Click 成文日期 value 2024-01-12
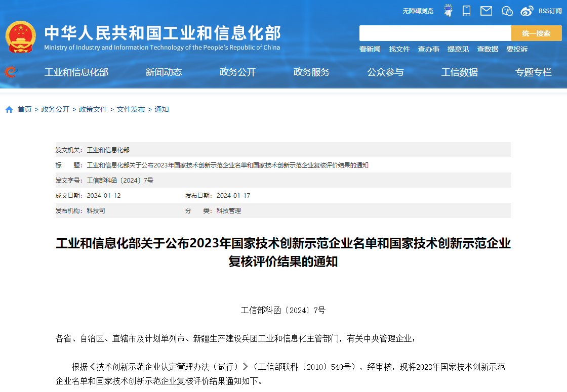Image resolution: width=567 pixels, height=392 pixels. tap(104, 195)
